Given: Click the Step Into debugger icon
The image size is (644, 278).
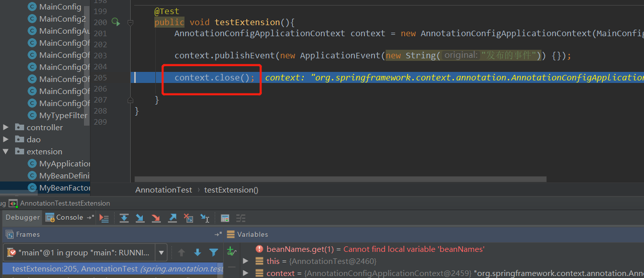Looking at the screenshot, I should pyautogui.click(x=140, y=218).
